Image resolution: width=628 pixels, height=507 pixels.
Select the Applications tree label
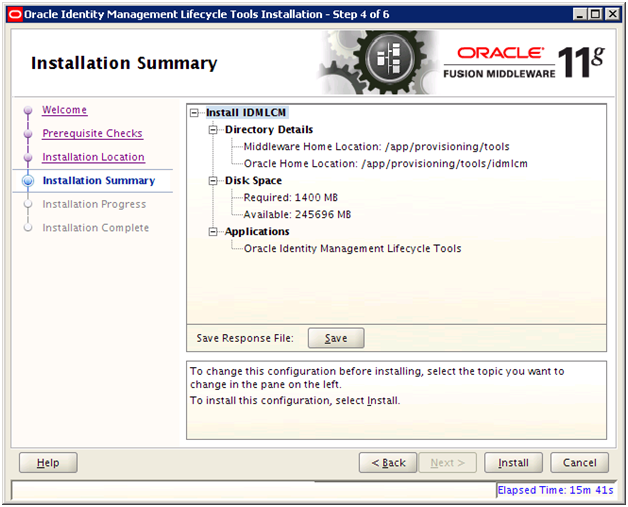pyautogui.click(x=257, y=231)
